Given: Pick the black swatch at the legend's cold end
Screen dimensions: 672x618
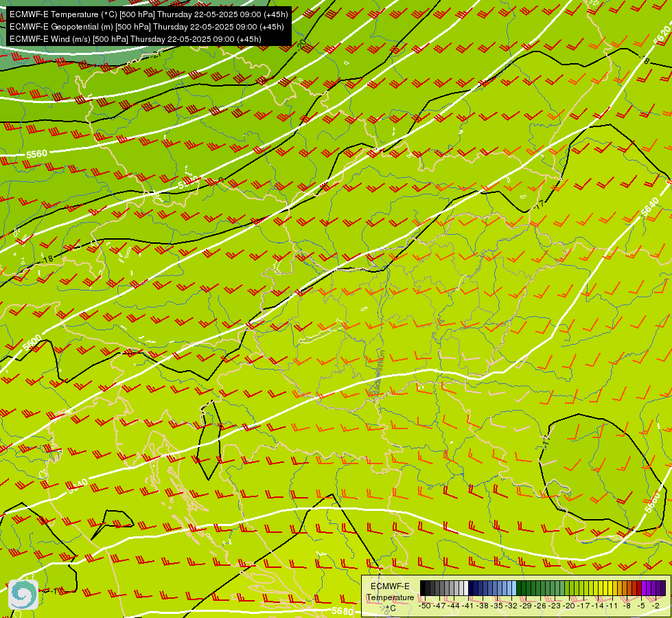Looking at the screenshot, I should (423, 588).
